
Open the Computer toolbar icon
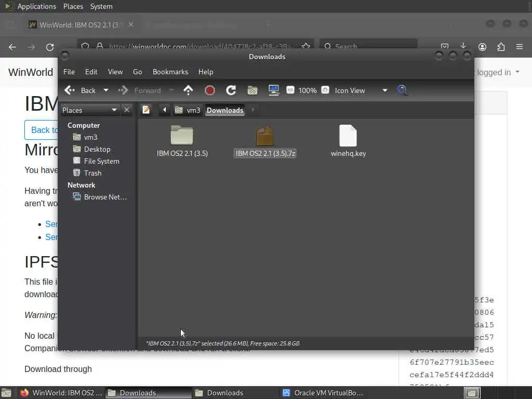coord(273,90)
